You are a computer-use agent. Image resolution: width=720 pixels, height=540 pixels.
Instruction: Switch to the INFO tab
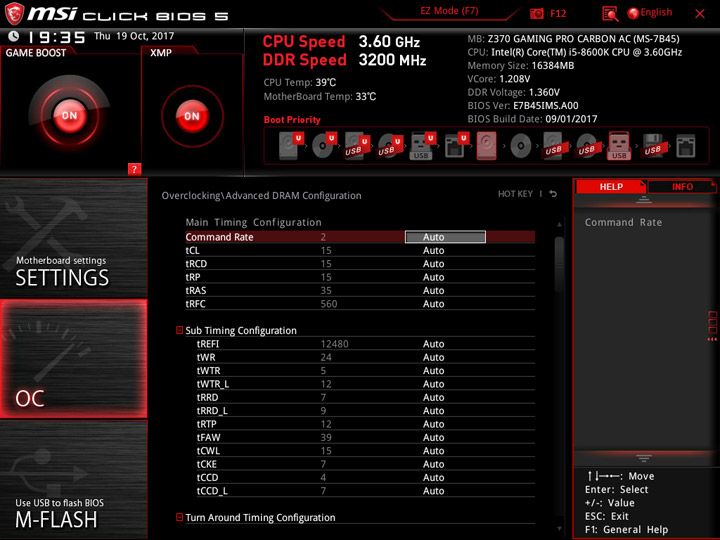[x=682, y=186]
